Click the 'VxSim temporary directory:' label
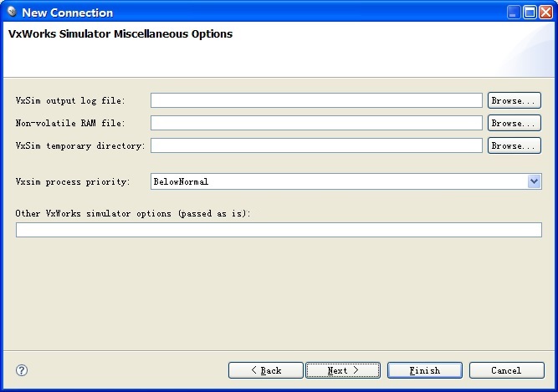 tap(80, 146)
